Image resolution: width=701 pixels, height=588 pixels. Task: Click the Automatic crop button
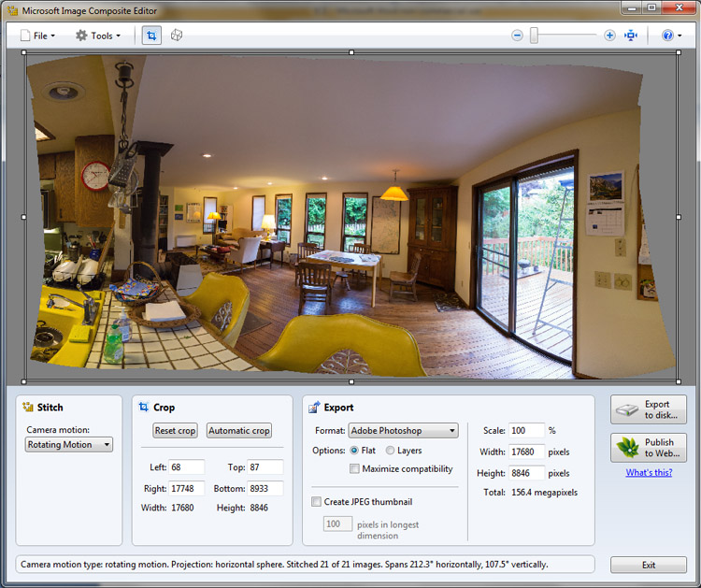tap(239, 431)
